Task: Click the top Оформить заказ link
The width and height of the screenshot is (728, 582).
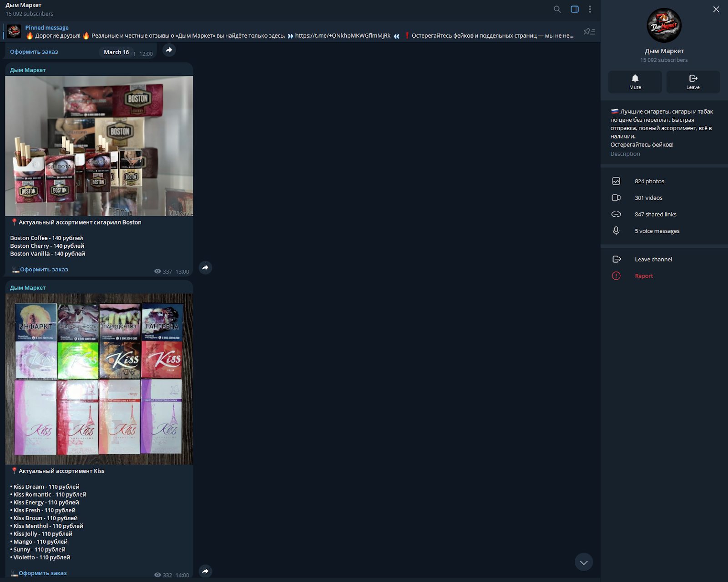Action: [x=34, y=51]
